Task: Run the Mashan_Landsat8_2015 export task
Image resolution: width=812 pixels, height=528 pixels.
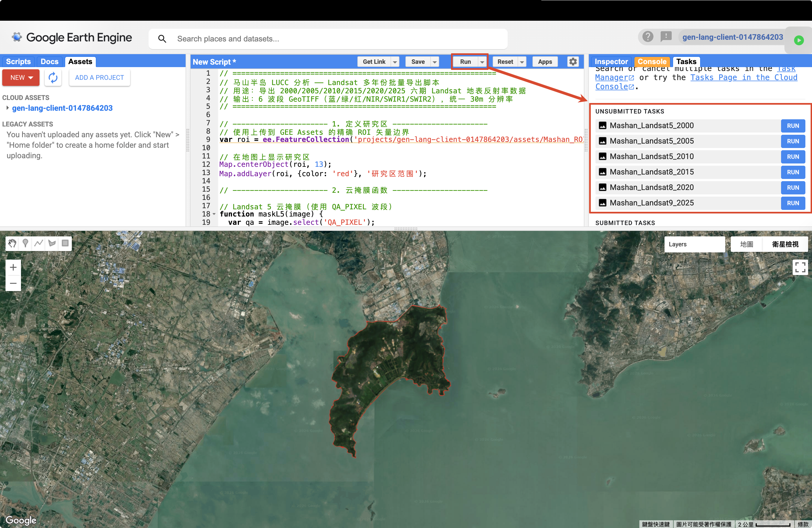Action: point(793,172)
